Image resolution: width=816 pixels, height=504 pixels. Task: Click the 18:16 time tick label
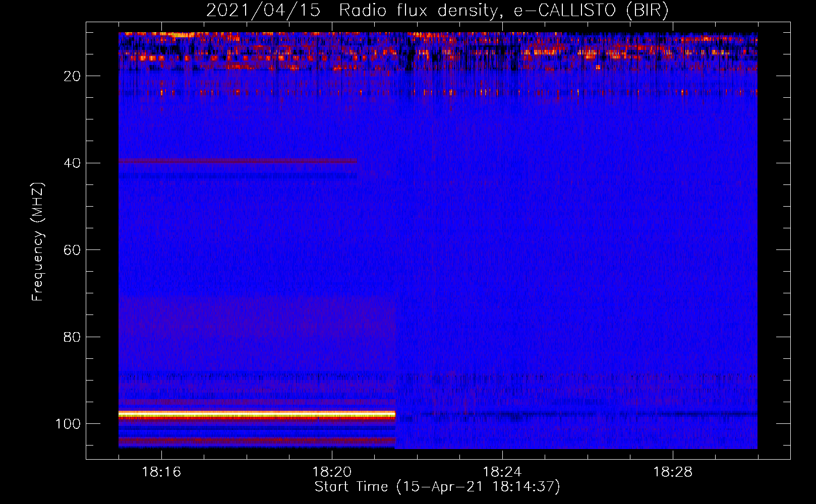[161, 472]
